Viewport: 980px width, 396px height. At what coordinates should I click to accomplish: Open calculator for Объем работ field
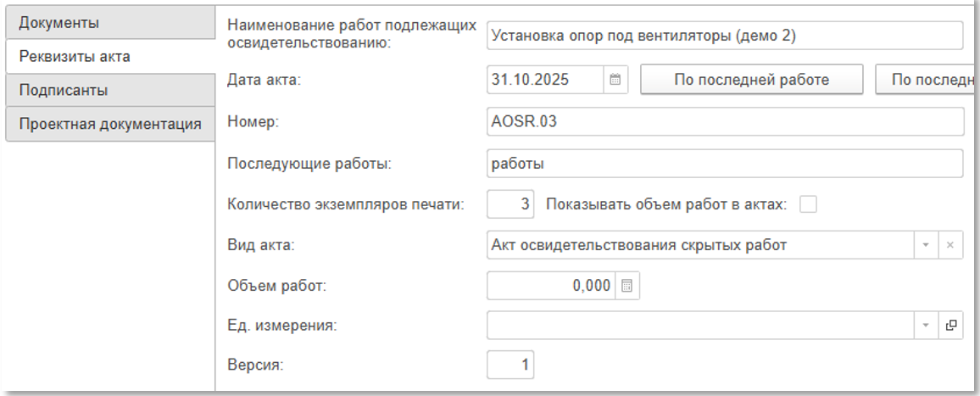click(x=627, y=286)
